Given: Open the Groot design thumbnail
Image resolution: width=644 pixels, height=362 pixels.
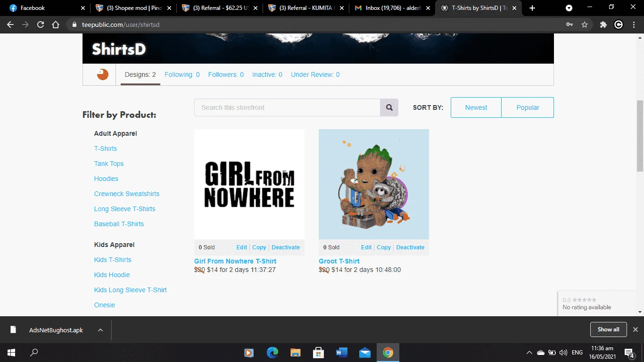Looking at the screenshot, I should [x=374, y=184].
